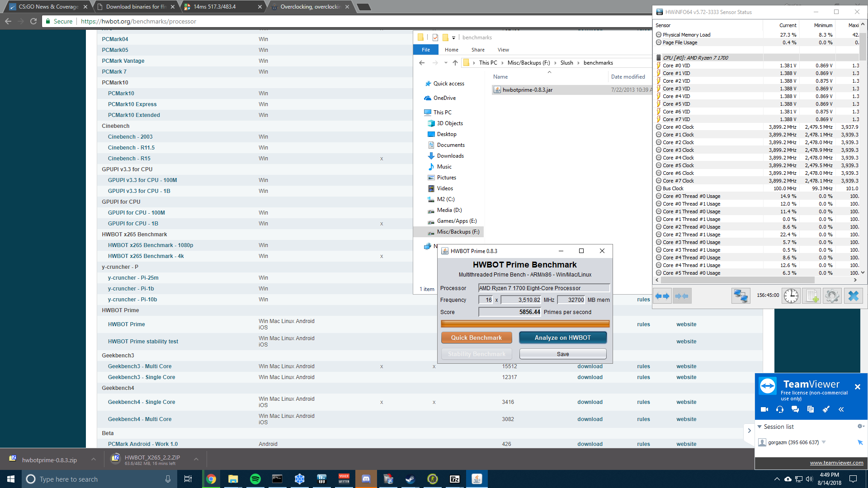Screen dimensions: 868x488
Task: Open TeamViewer file transfer icon
Action: pyautogui.click(x=811, y=409)
